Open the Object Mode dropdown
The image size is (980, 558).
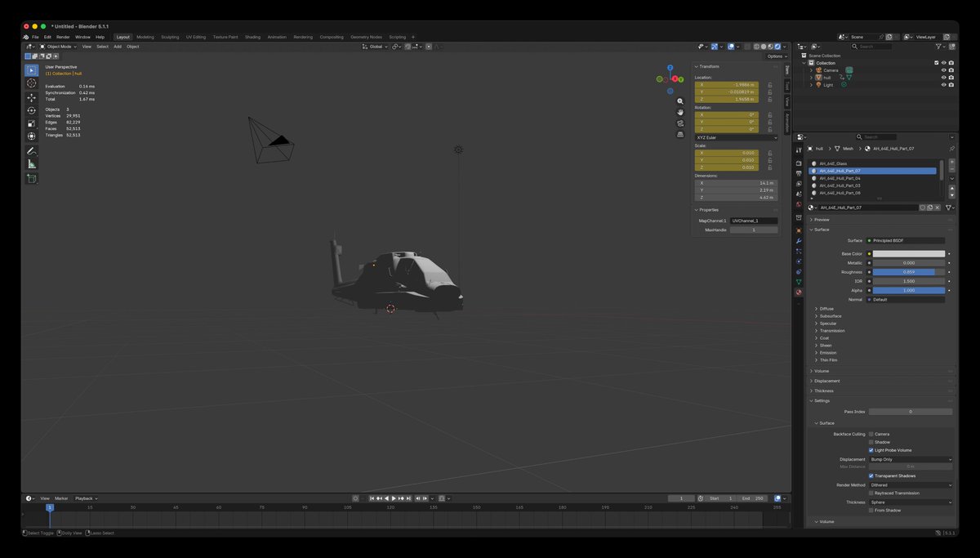coord(59,47)
